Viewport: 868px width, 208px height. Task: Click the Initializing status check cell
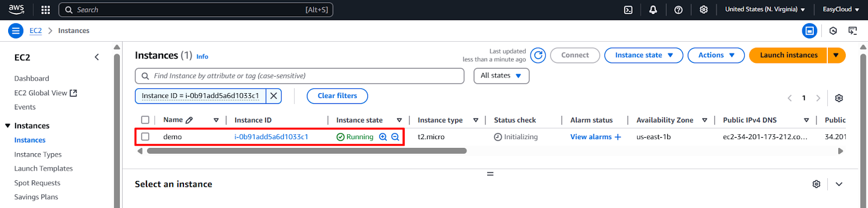(x=516, y=137)
